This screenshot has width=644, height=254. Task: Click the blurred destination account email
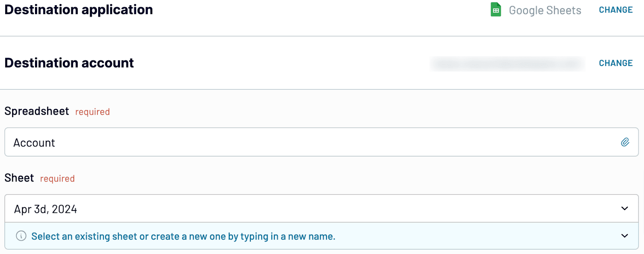pos(508,64)
